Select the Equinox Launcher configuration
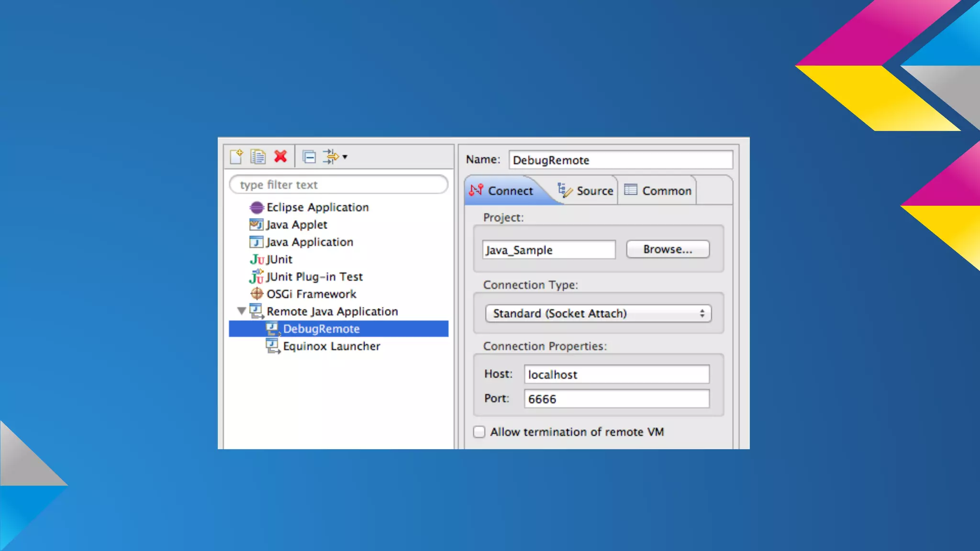The width and height of the screenshot is (980, 551). [x=331, y=346]
